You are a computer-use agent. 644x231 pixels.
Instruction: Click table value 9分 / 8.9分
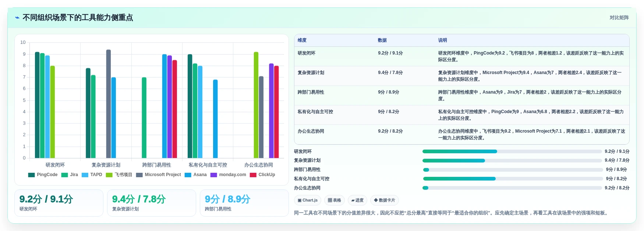(389, 92)
